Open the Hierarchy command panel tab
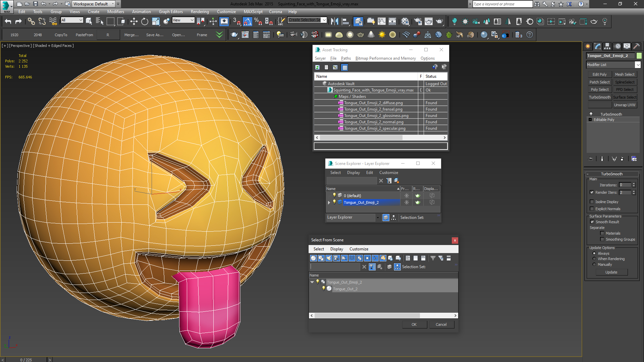 click(607, 46)
